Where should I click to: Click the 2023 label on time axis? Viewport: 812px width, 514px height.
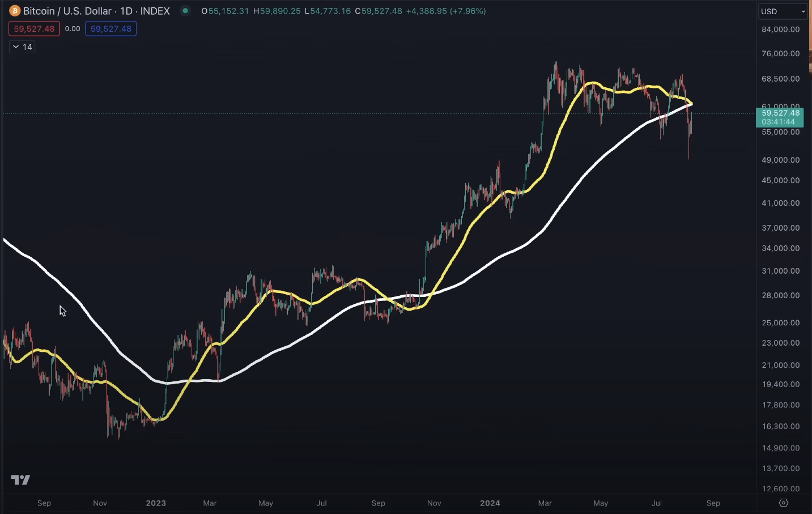tap(156, 503)
